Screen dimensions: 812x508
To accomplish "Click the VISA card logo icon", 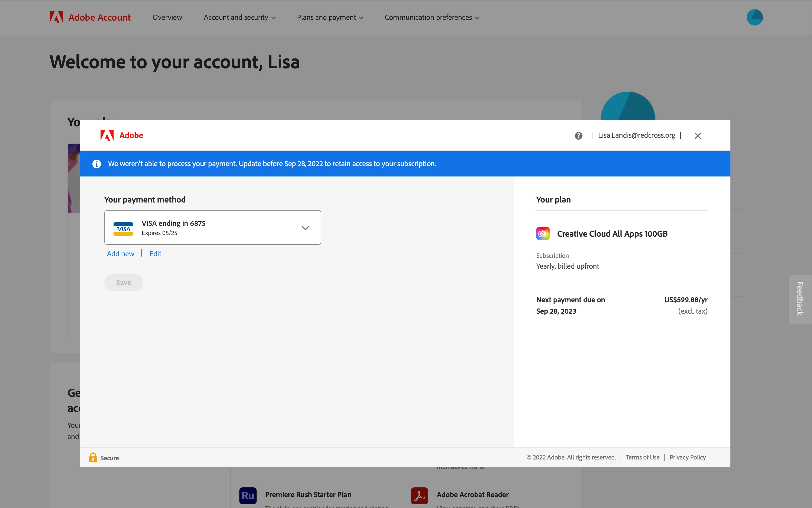I will tap(123, 229).
